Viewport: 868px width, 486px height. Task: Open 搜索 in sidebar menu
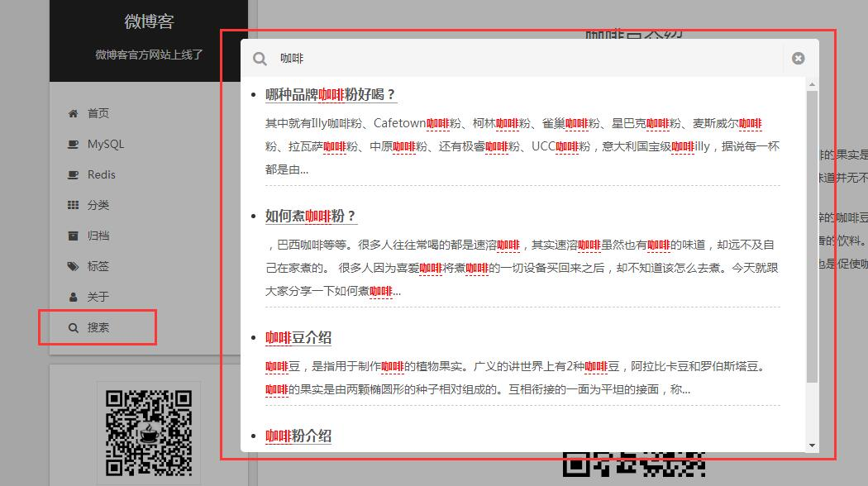tap(98, 327)
